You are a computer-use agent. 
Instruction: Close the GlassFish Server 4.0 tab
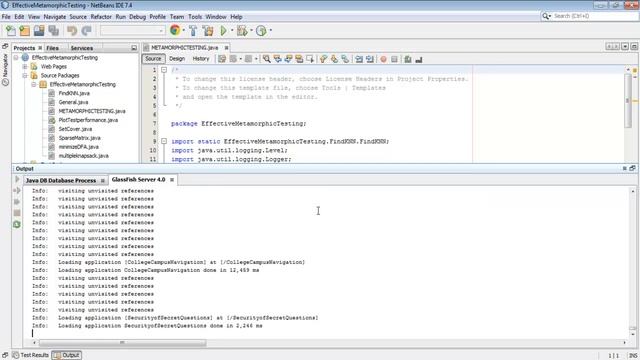click(x=172, y=180)
